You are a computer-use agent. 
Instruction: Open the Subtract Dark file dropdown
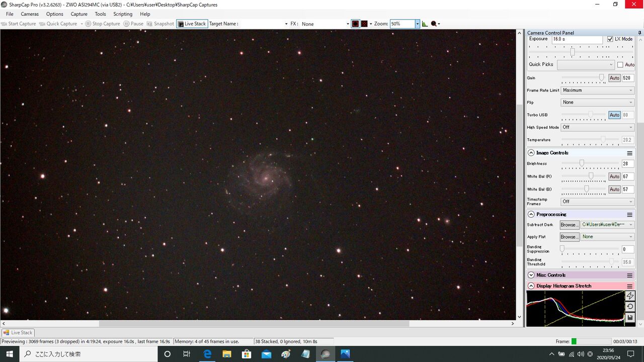pyautogui.click(x=608, y=225)
